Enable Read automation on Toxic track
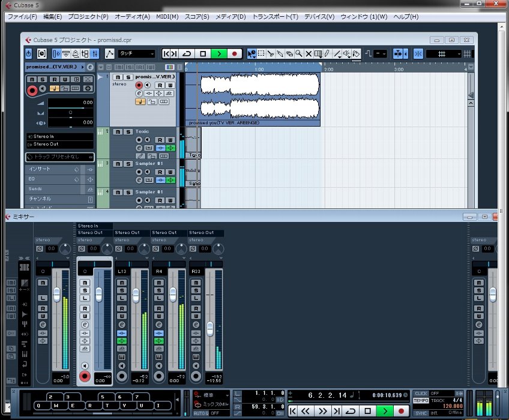Image resolution: width=509 pixels, height=420 pixels. [x=160, y=140]
